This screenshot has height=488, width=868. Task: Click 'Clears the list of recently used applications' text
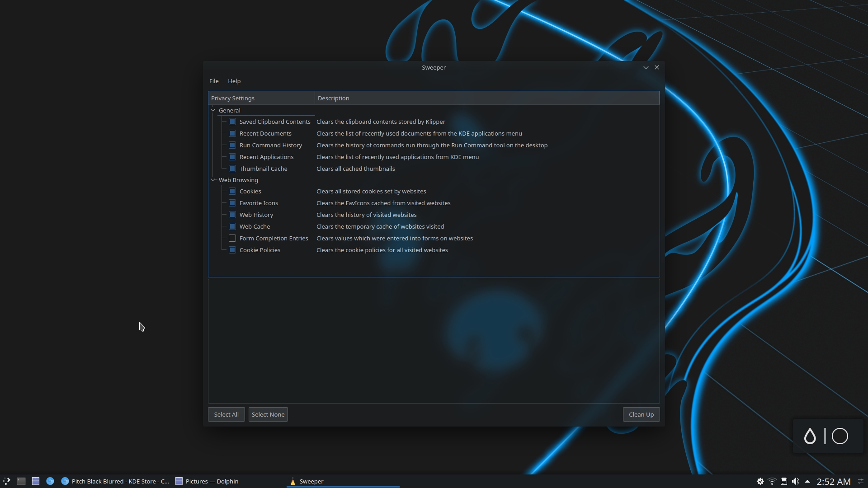tap(397, 157)
